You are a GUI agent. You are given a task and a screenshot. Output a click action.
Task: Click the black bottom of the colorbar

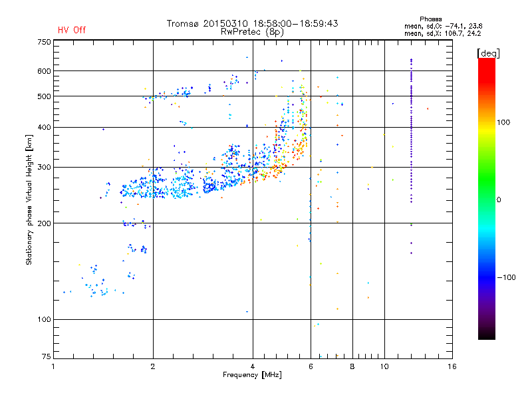pos(486,336)
